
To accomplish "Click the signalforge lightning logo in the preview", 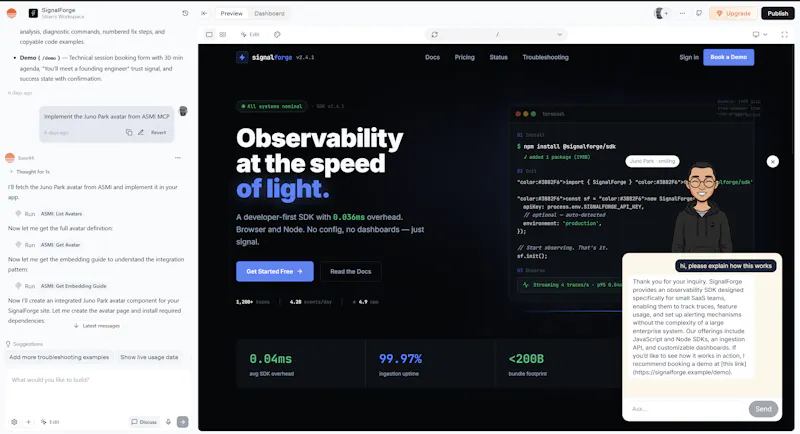I will tap(242, 57).
